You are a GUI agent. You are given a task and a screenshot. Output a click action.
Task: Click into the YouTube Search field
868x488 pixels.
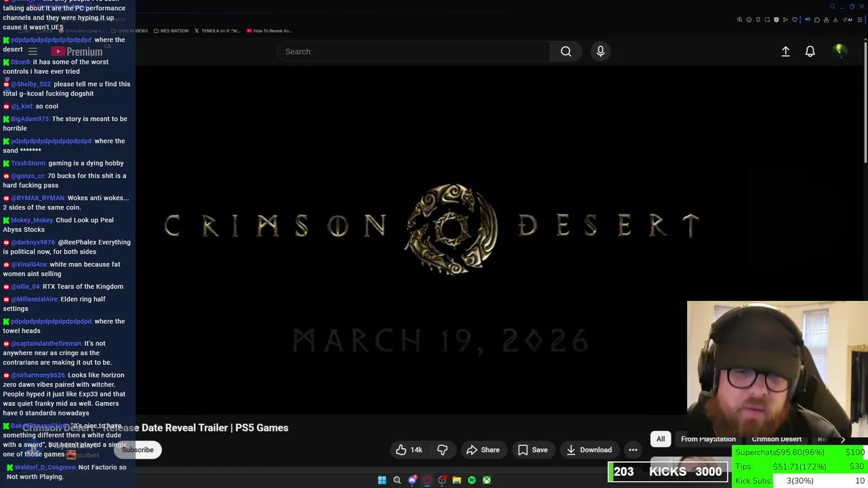(x=414, y=52)
